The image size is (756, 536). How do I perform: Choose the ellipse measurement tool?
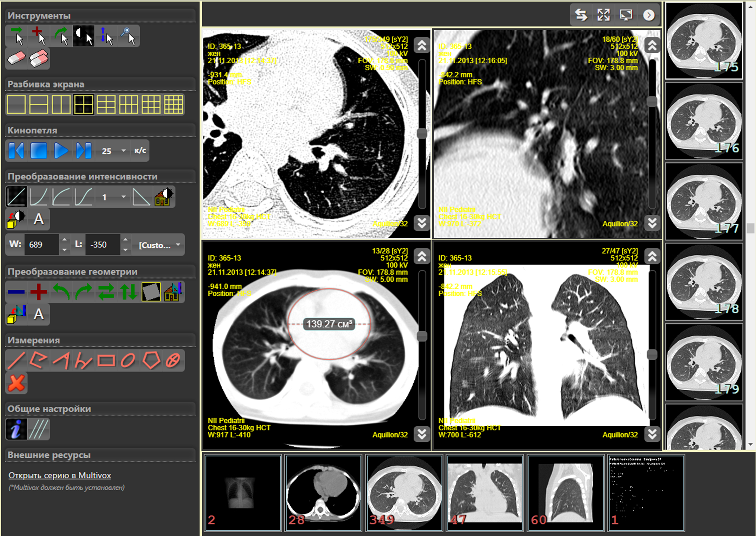pyautogui.click(x=128, y=360)
